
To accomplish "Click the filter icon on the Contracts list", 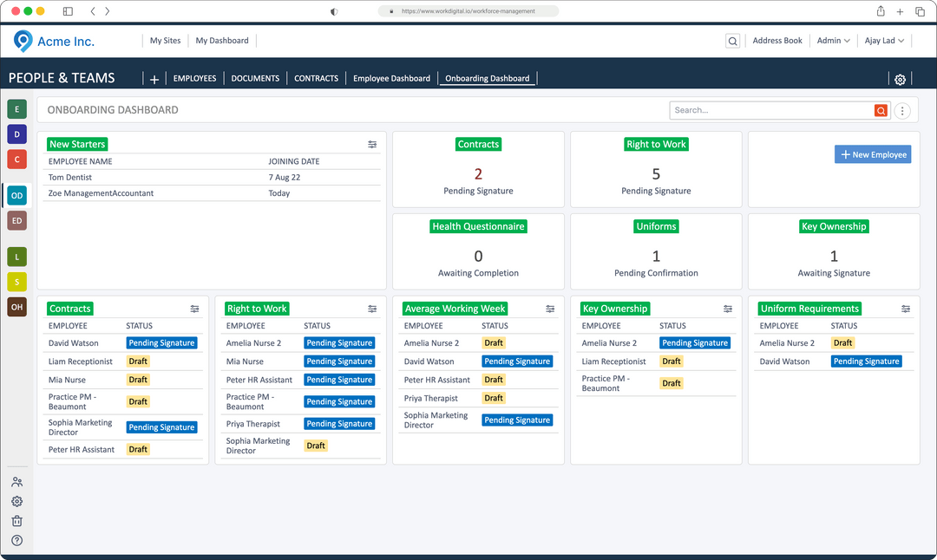I will 194,309.
